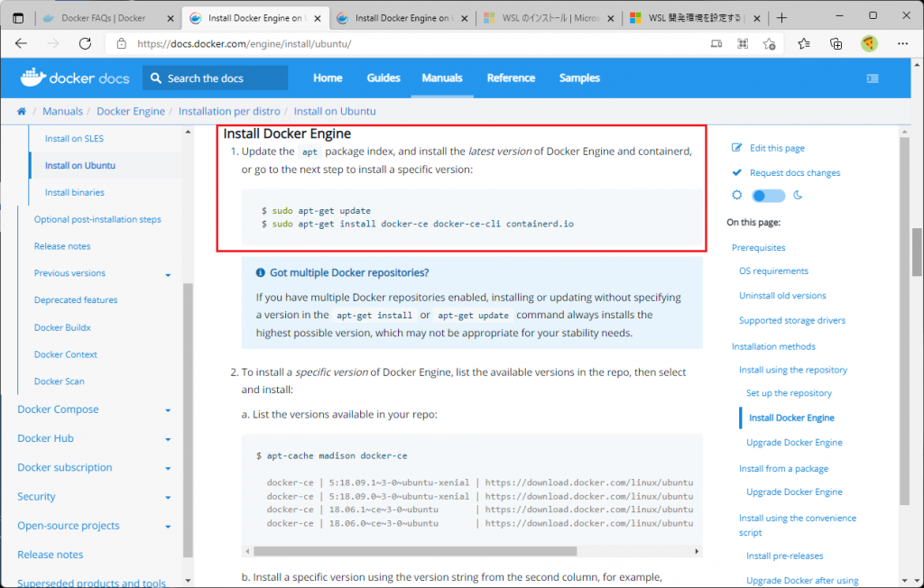Open the Manuals breadcrumb link

coord(62,111)
